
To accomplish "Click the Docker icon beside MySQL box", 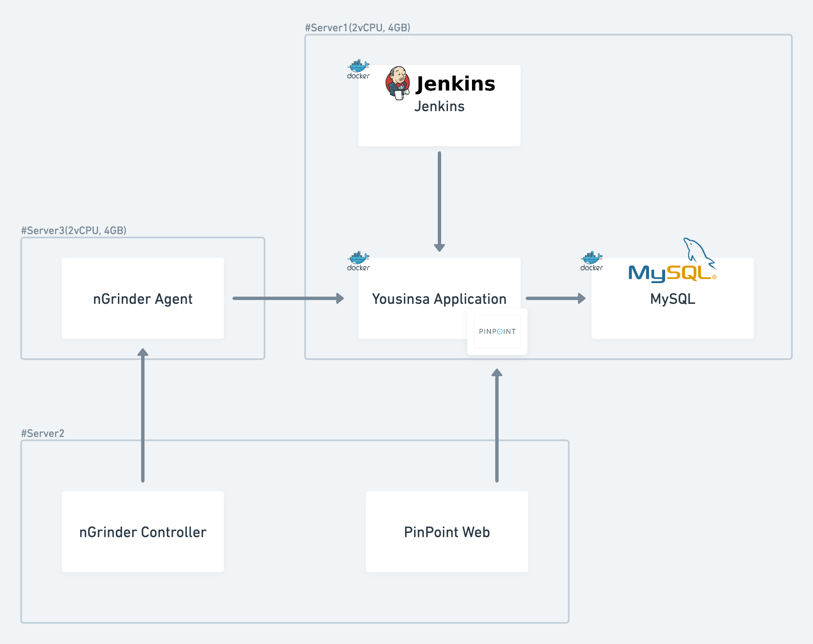I will click(592, 261).
